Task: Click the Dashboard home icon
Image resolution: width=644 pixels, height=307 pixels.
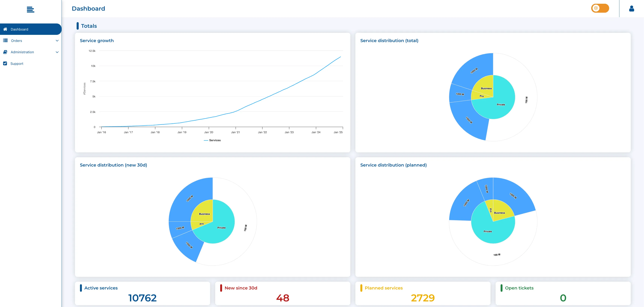Action: [x=5, y=29]
